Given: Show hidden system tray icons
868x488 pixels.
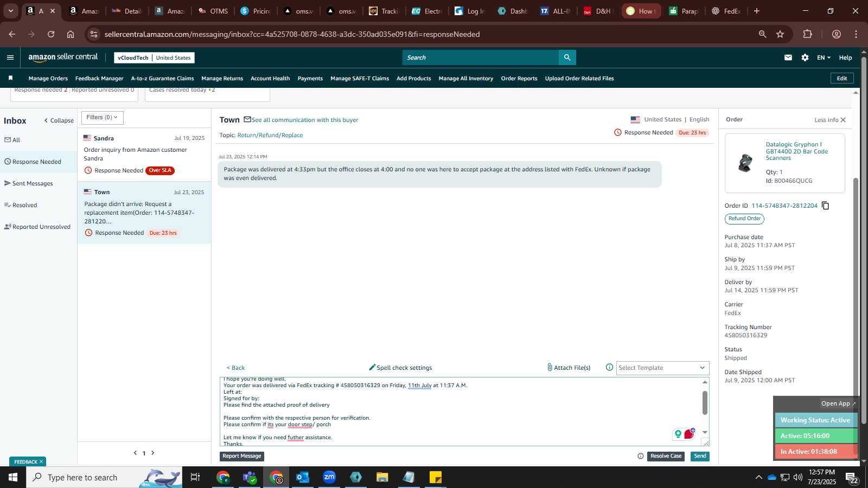Looking at the screenshot, I should click(758, 477).
